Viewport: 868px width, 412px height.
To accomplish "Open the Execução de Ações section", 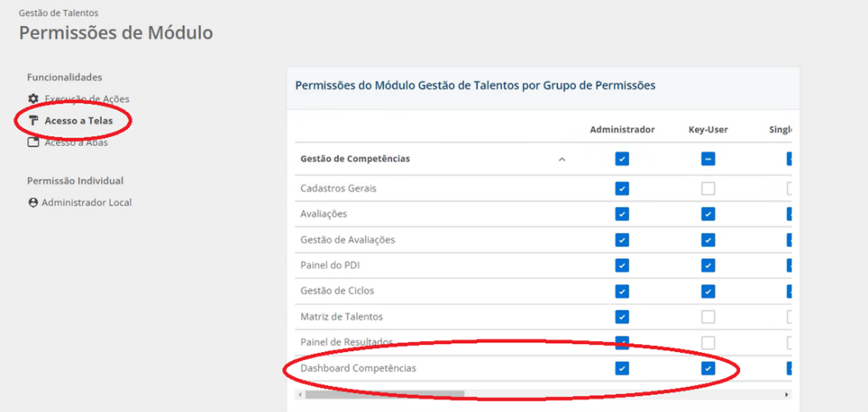I will (x=87, y=99).
